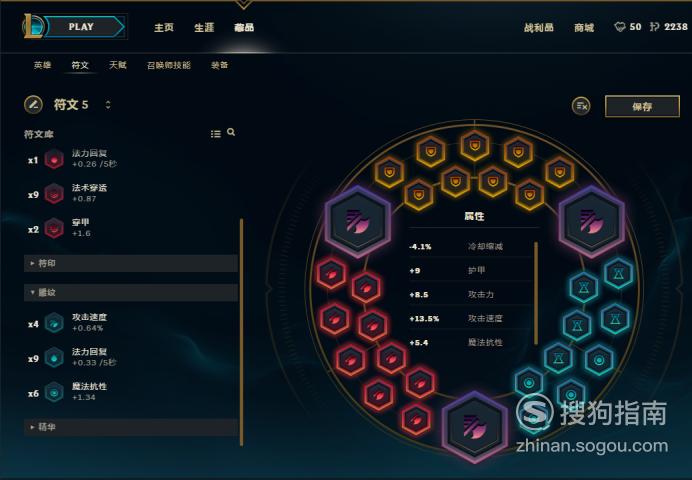Switch to the 天赋 tab
This screenshot has width=692, height=480.
point(118,65)
